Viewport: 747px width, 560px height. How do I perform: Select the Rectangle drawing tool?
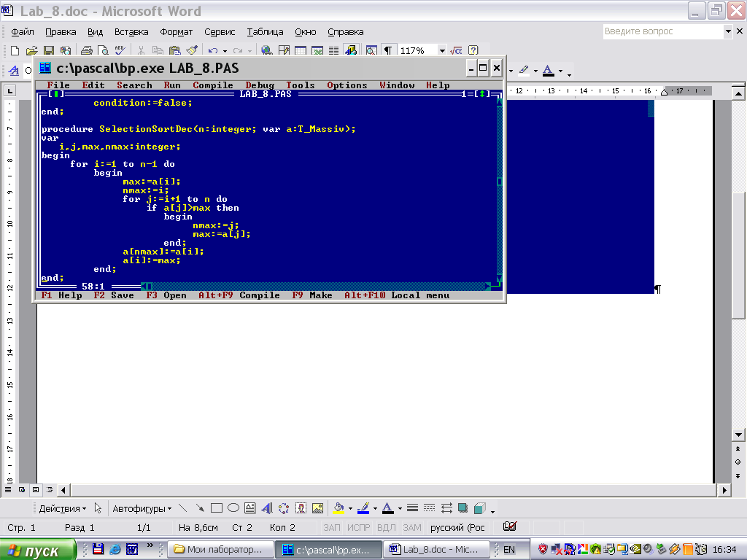(x=216, y=508)
